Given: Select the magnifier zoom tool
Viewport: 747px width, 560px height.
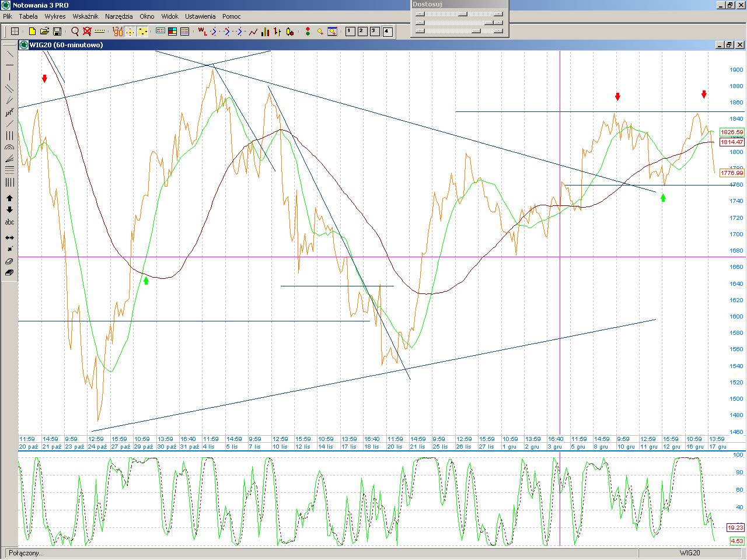Looking at the screenshot, I should coord(75,32).
